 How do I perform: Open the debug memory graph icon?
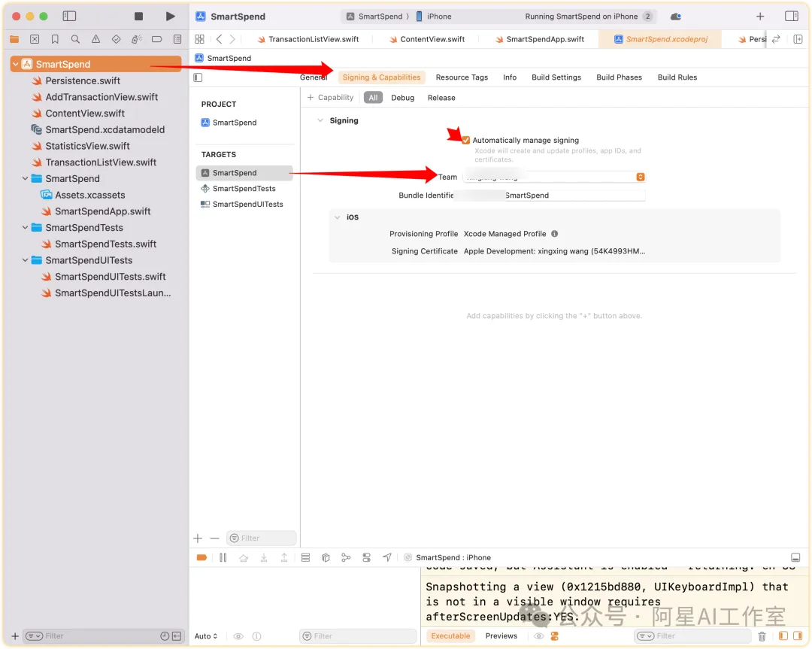coord(346,558)
